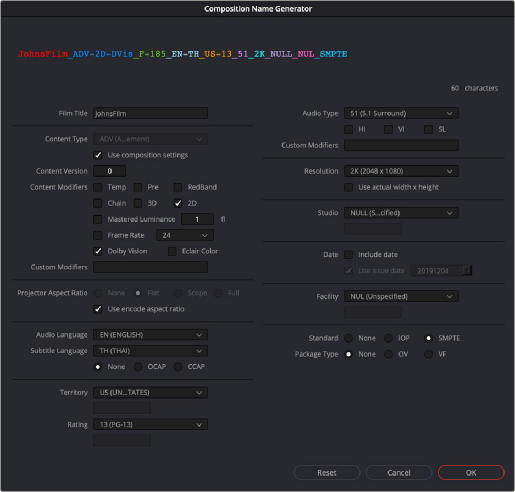
Task: Enable the Pre content modifier
Action: click(x=138, y=187)
